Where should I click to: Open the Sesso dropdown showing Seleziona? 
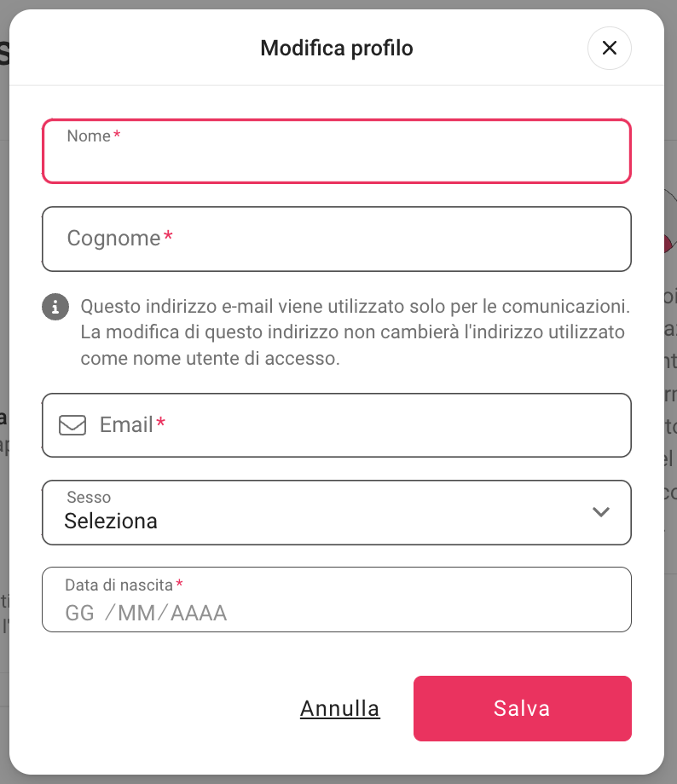337,512
